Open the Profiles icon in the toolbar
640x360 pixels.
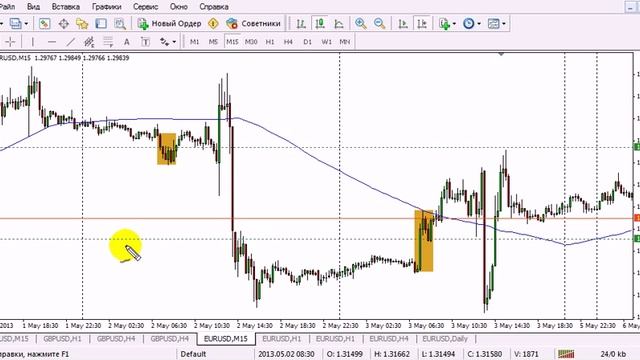[x=16, y=24]
